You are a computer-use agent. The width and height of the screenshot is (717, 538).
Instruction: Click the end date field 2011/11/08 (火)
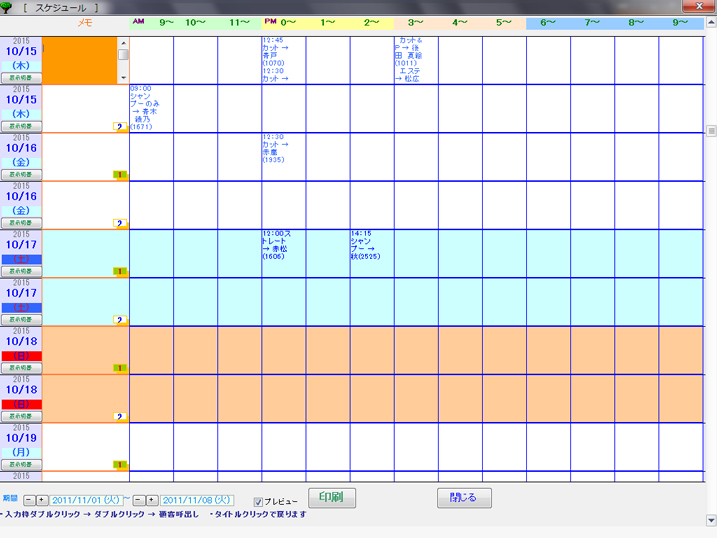[197, 501]
